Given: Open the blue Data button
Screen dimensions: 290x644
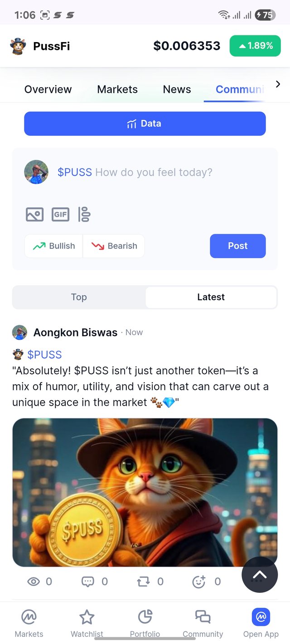Looking at the screenshot, I should [145, 124].
